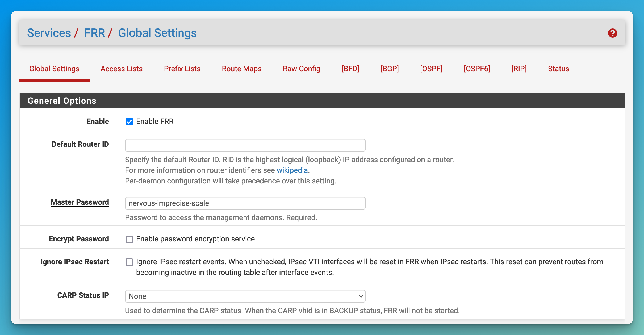Click the Global Settings breadcrumb title
The height and width of the screenshot is (335, 644).
click(x=157, y=33)
